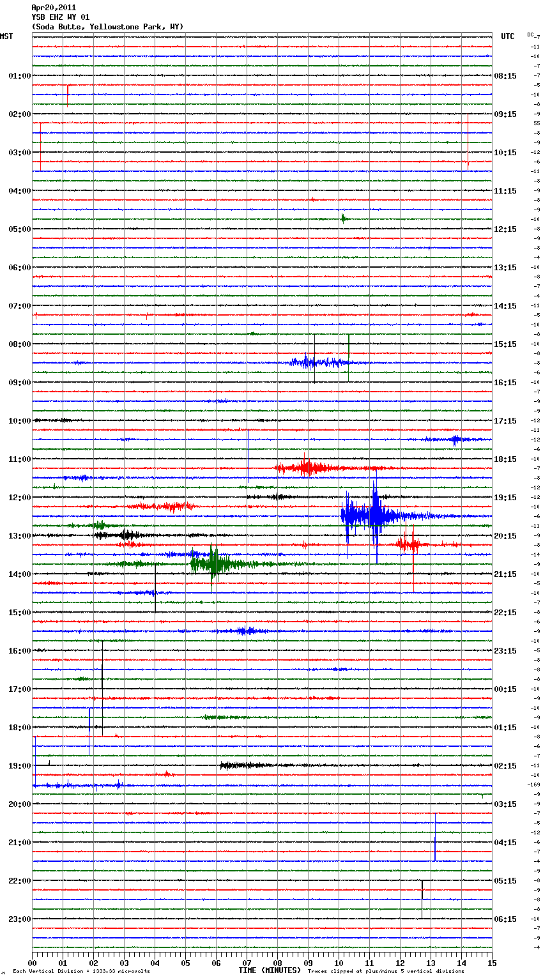Click the "Each Vertical Division = 1333.33 microvolts" note
This screenshot has height=980, width=543.
point(81,972)
